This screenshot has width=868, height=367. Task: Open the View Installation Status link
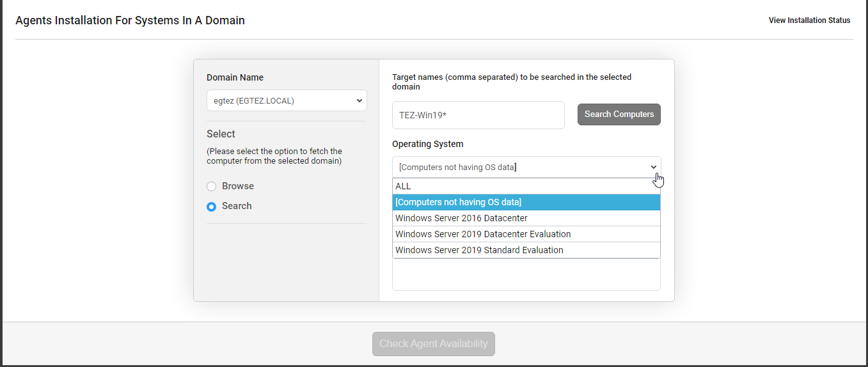(809, 20)
